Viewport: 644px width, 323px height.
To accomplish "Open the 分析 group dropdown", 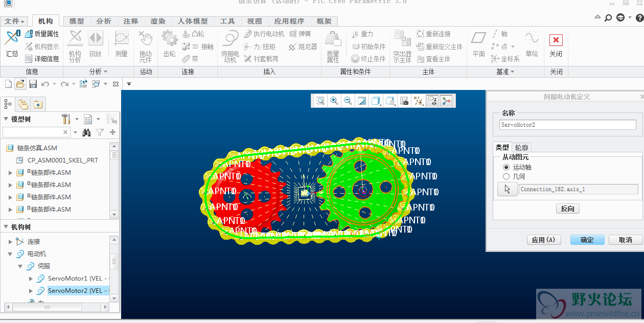I will tap(99, 72).
